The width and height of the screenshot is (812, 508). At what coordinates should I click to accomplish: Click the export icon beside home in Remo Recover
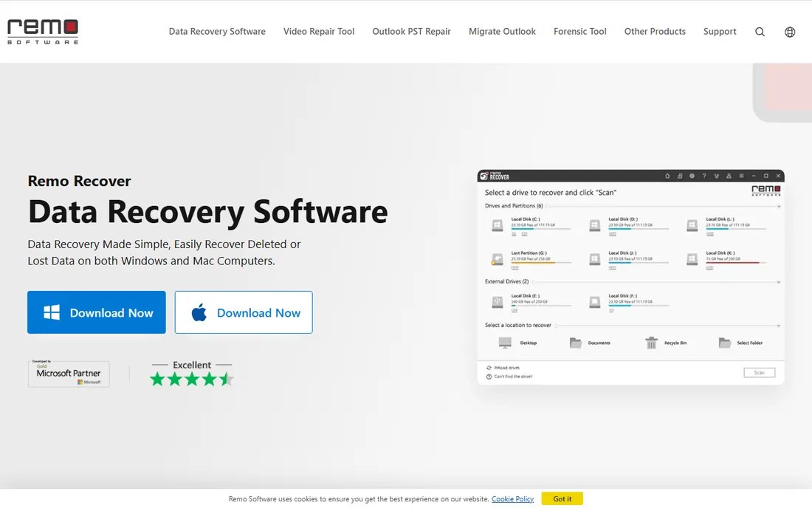pos(679,176)
